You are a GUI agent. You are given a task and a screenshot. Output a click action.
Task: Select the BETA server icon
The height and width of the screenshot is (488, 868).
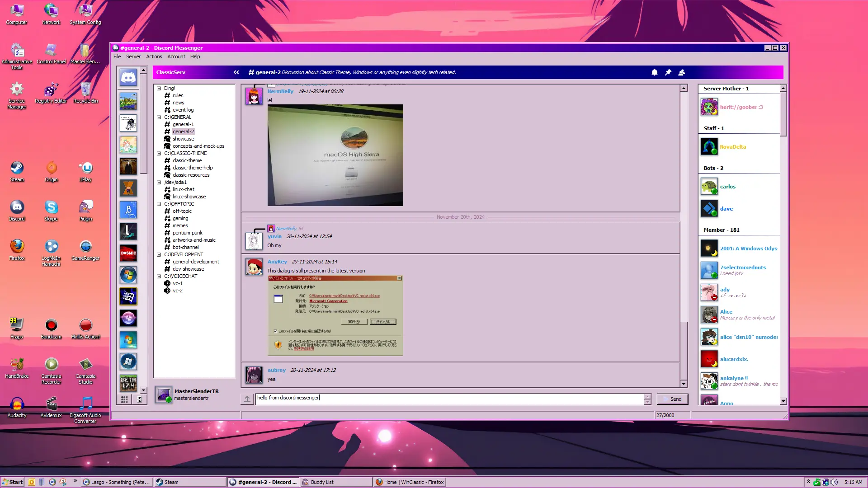[x=128, y=383]
